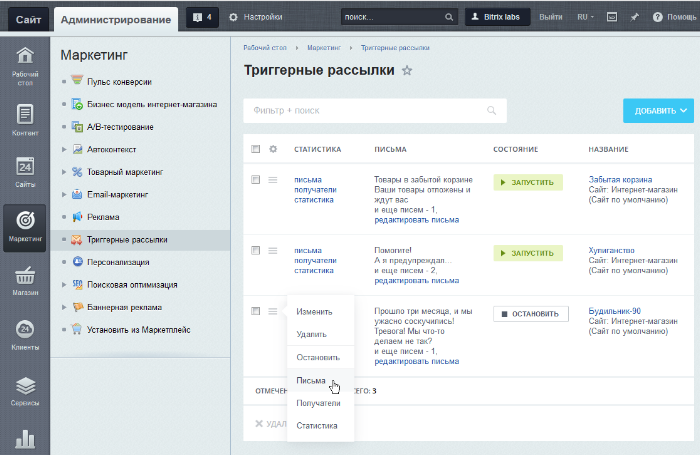Open the ДОБАВИТЬ dropdown button
Viewport: 700px width, 455px height.
[658, 111]
